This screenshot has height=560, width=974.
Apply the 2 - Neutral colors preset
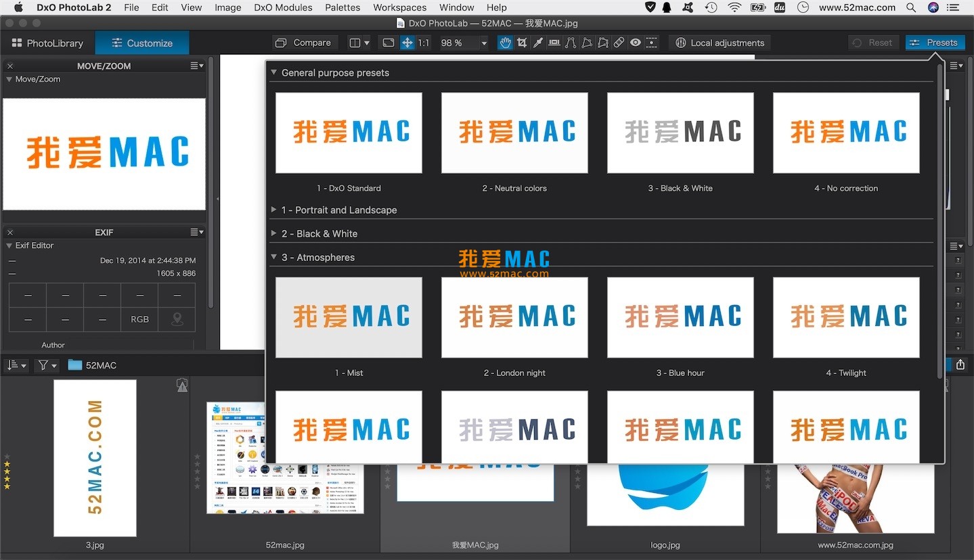click(x=514, y=133)
